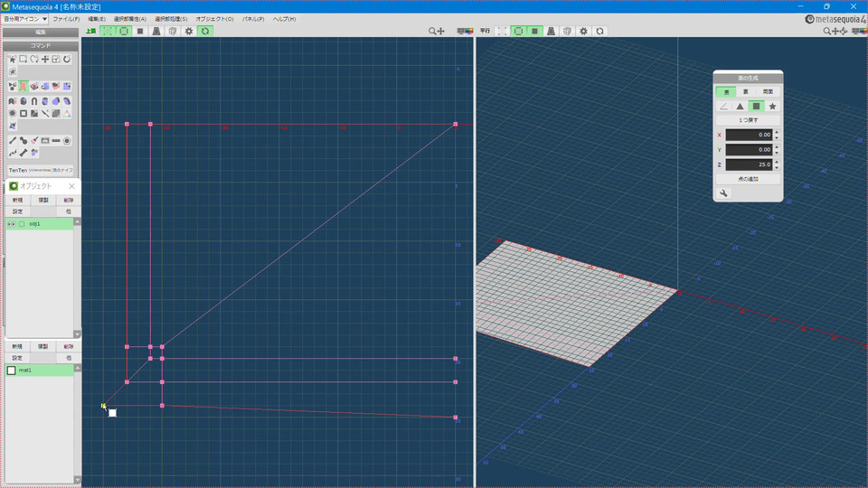Screen dimensions: 868x488
Task: Open the オブジェクト(O) menu
Action: click(214, 18)
